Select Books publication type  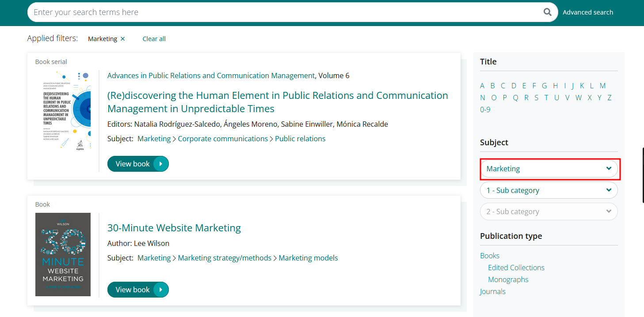[x=489, y=256]
